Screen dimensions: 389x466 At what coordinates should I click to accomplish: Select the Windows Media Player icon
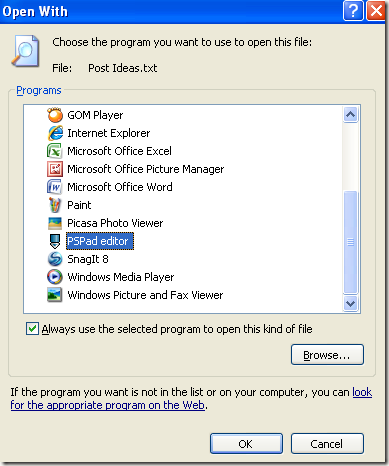pos(55,277)
